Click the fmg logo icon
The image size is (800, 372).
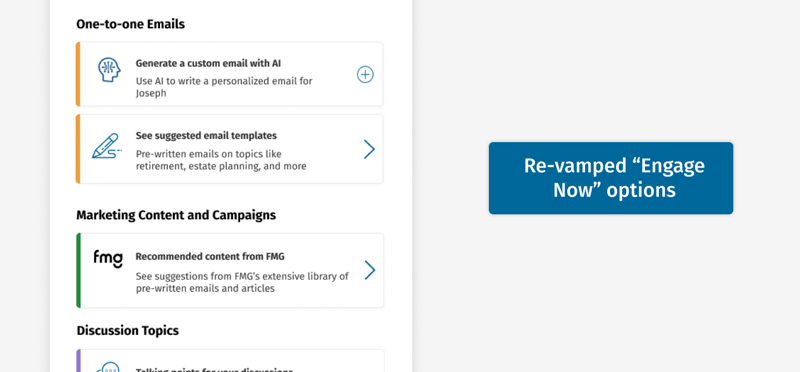click(108, 259)
